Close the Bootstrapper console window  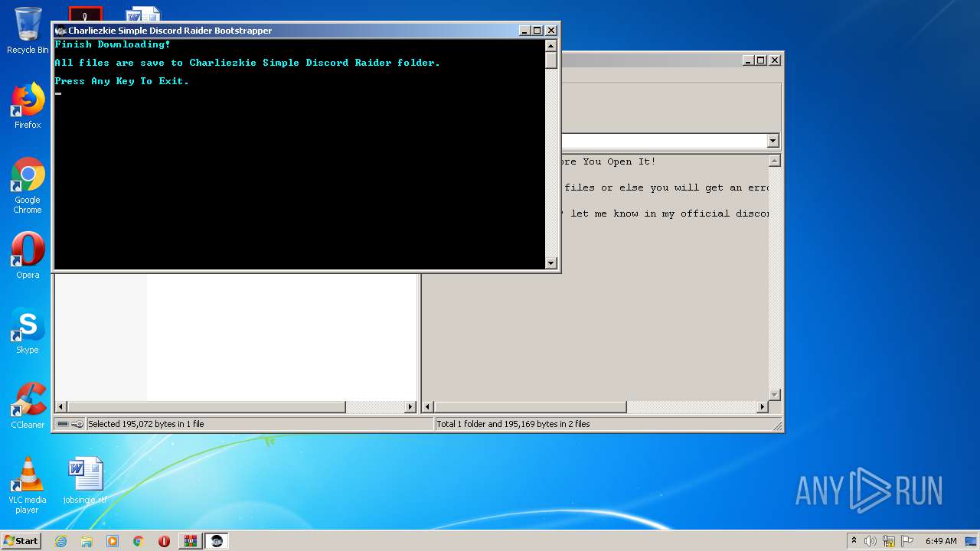click(551, 31)
